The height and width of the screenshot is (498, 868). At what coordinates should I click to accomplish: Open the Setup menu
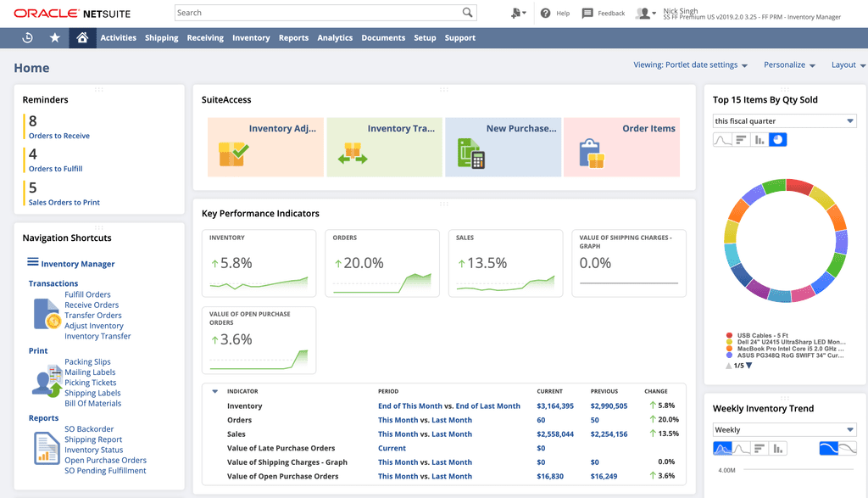425,37
